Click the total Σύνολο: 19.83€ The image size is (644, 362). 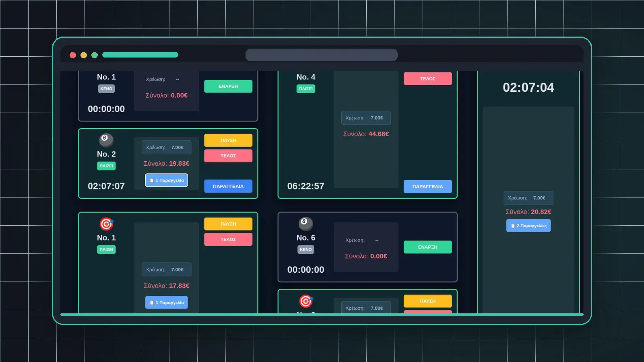click(x=166, y=164)
